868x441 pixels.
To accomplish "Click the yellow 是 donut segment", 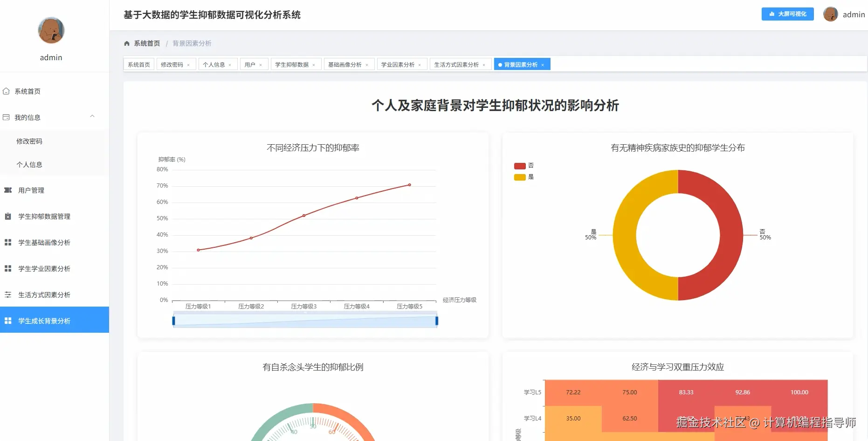I will [625, 235].
